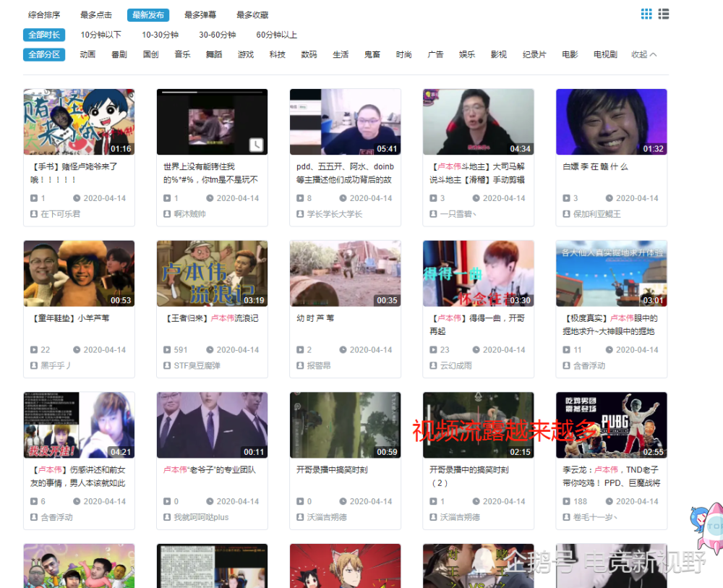Open the 04:34 斗地主 video thumbnail
The image size is (723, 588).
(478, 122)
